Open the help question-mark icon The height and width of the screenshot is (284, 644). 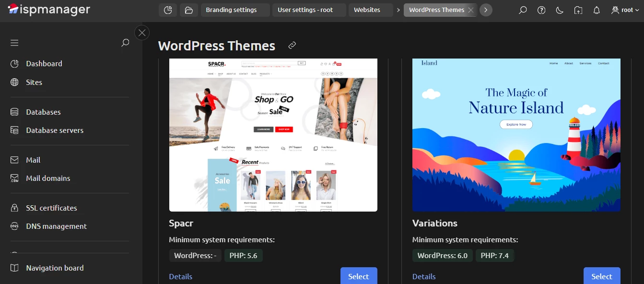(x=541, y=10)
